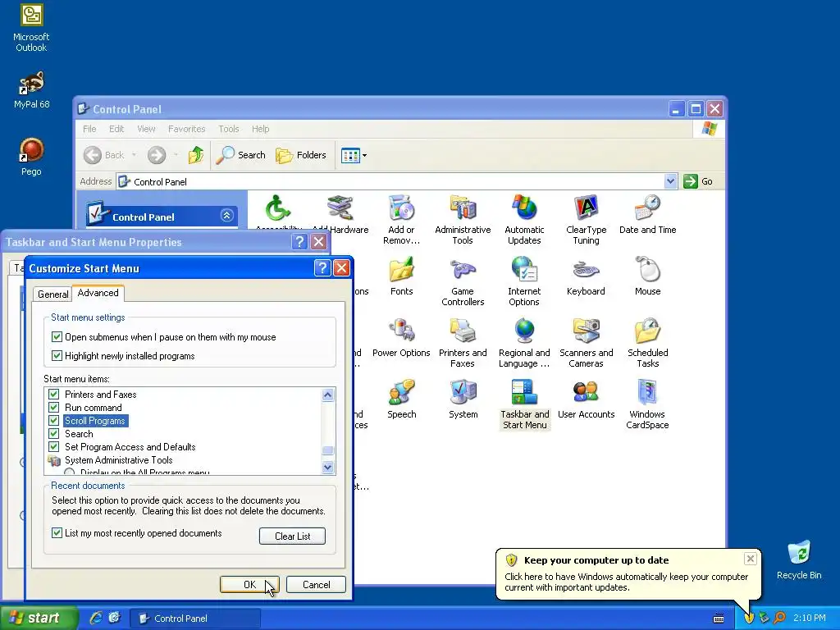
Task: Click scroll up arrow in items list
Action: (x=328, y=395)
